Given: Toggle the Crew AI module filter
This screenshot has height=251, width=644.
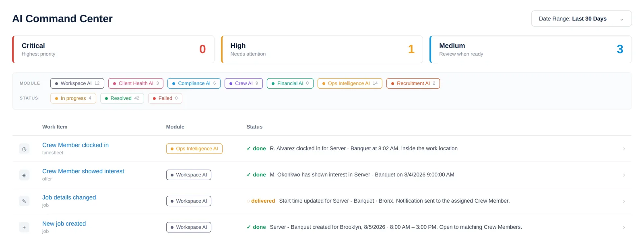Looking at the screenshot, I should click(244, 83).
